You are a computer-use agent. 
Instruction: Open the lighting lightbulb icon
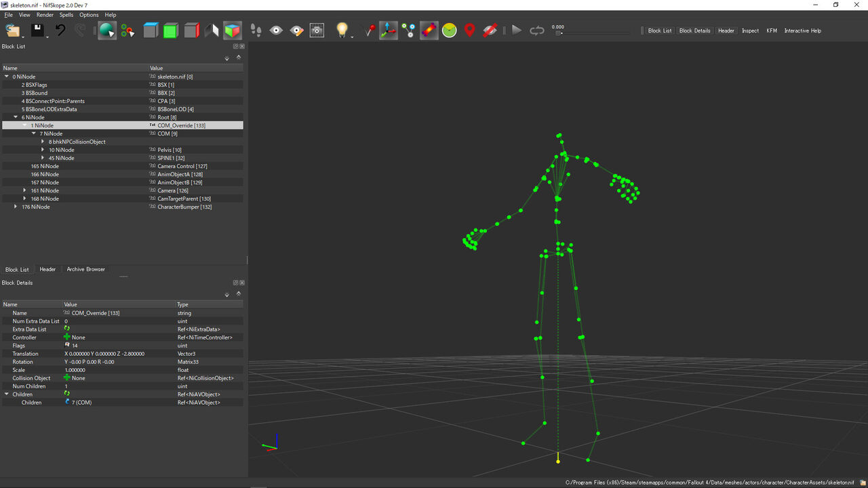pos(342,30)
